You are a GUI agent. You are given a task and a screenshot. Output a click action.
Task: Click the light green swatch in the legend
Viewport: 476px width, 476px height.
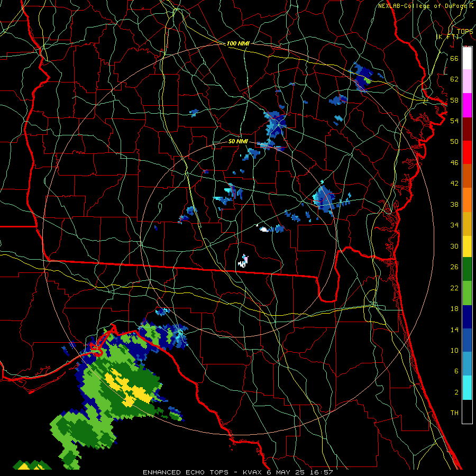(x=467, y=293)
